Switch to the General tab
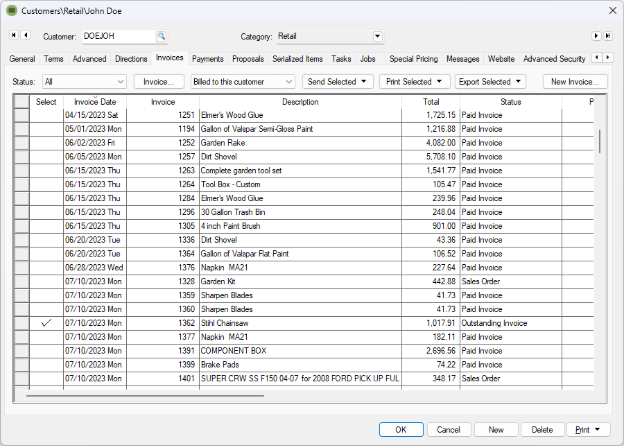Image resolution: width=624 pixels, height=446 pixels. point(22,59)
